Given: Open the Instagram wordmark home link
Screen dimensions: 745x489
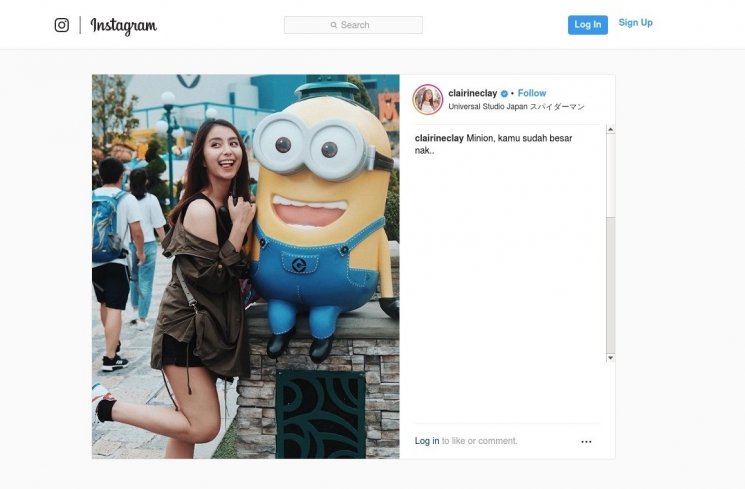Looking at the screenshot, I should tap(124, 26).
